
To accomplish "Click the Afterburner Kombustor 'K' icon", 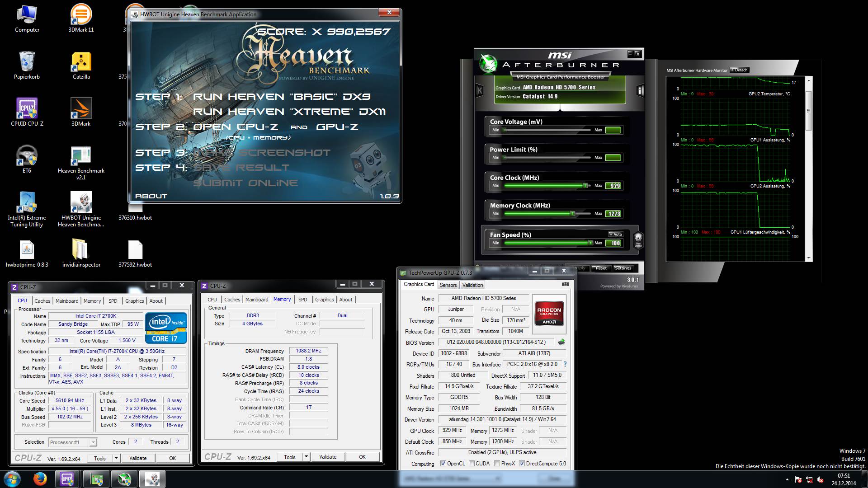I will (x=480, y=90).
